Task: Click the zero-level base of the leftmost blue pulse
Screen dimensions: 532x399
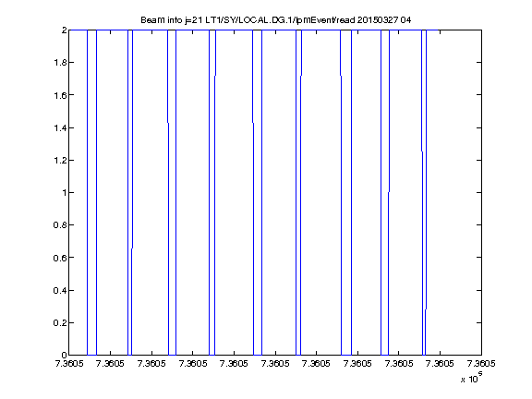Action: coord(92,355)
